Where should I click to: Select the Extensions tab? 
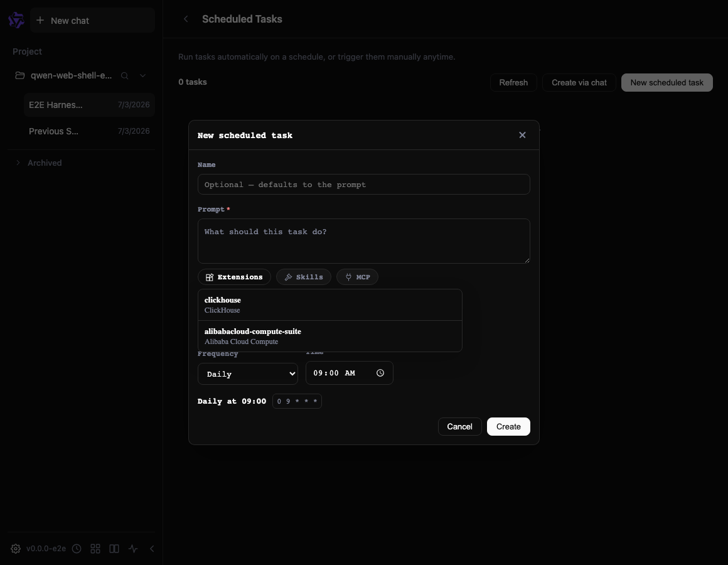coord(234,277)
